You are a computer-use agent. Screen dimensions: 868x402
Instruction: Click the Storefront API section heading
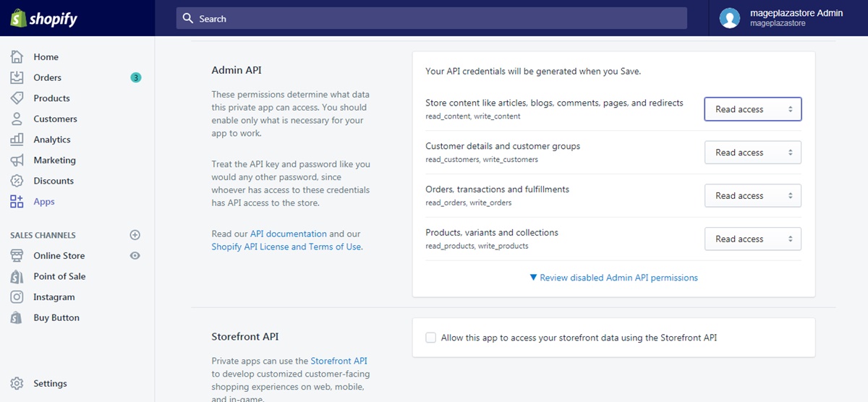(245, 336)
